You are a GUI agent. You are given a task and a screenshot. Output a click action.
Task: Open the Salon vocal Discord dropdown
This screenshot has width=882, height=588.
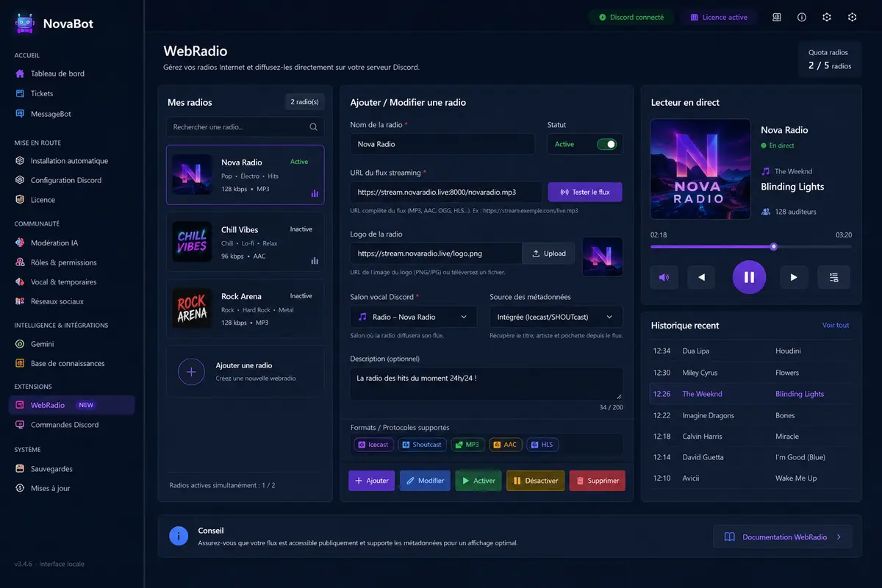click(413, 317)
